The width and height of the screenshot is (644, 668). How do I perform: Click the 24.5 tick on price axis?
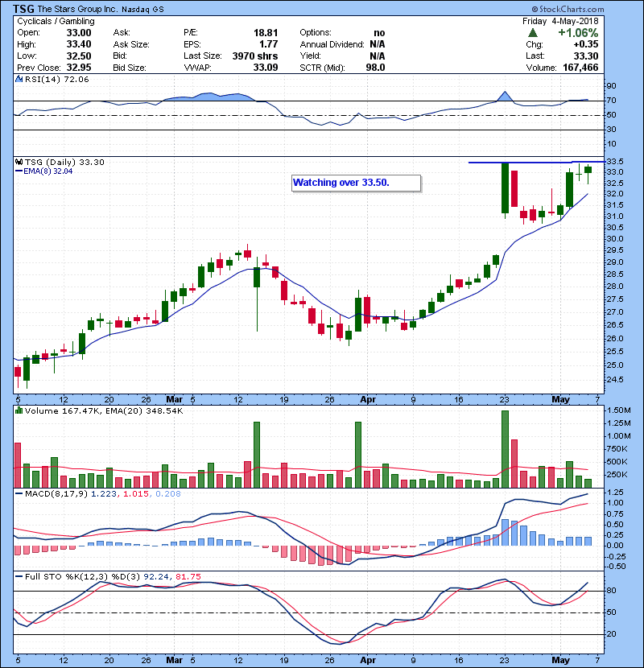614,380
